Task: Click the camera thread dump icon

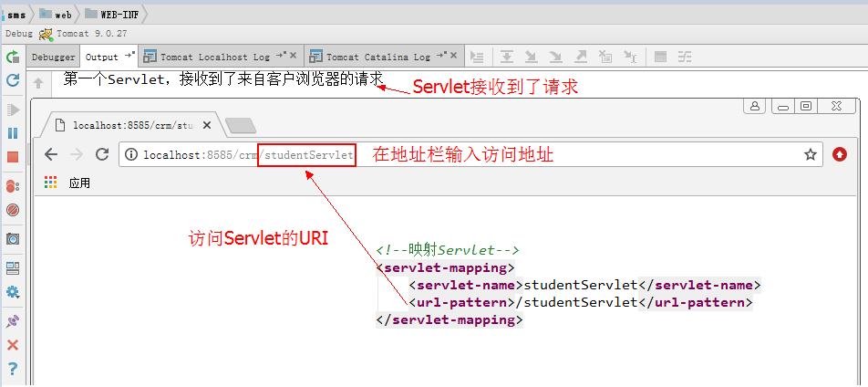Action: pyautogui.click(x=13, y=239)
